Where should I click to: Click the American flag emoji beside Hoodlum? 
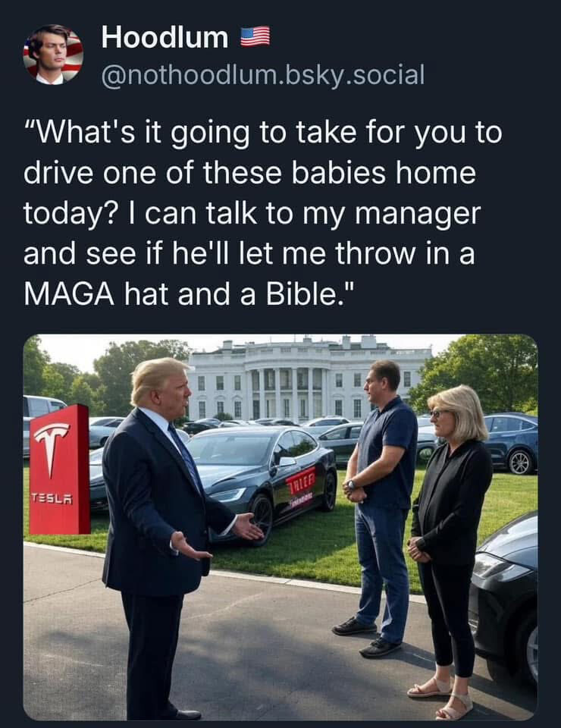pos(255,36)
